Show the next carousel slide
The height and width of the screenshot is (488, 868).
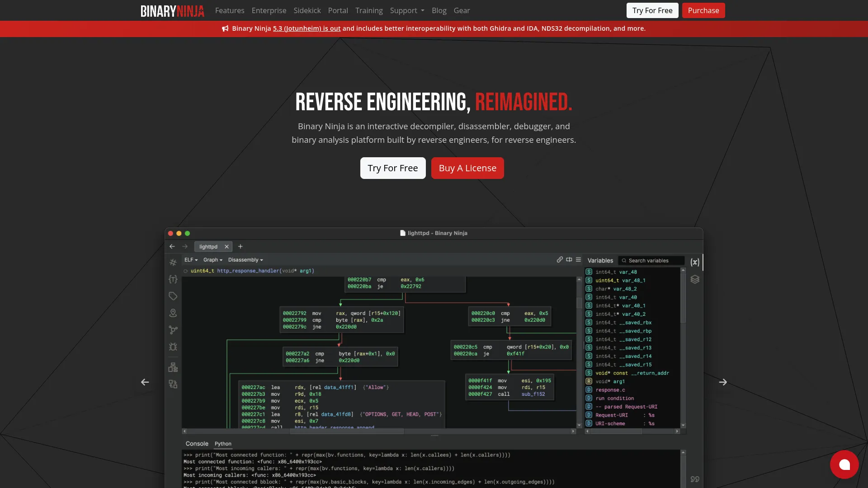click(723, 382)
